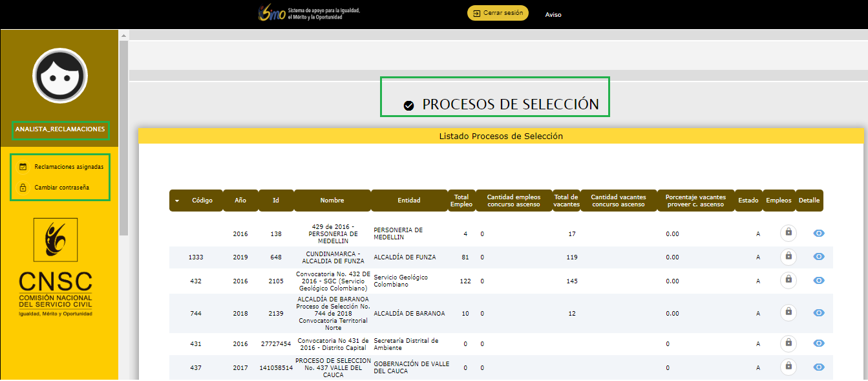Click lock icon for Secretaría Distrital de Ambiente

coord(788,343)
